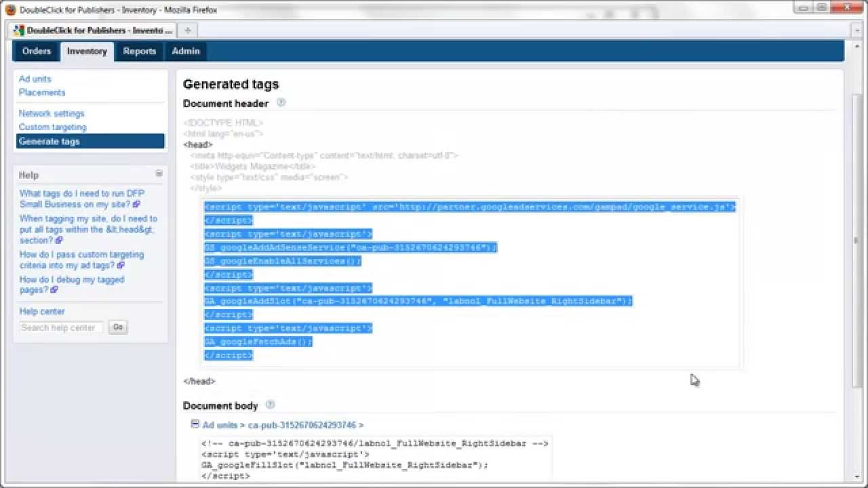Image resolution: width=868 pixels, height=488 pixels.
Task: Go to the Admin tab
Action: point(185,51)
